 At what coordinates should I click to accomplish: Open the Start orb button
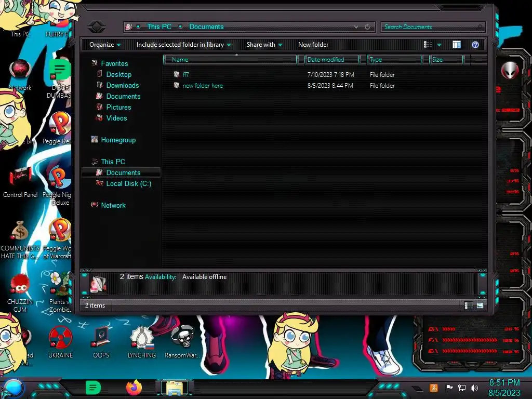[x=13, y=389]
